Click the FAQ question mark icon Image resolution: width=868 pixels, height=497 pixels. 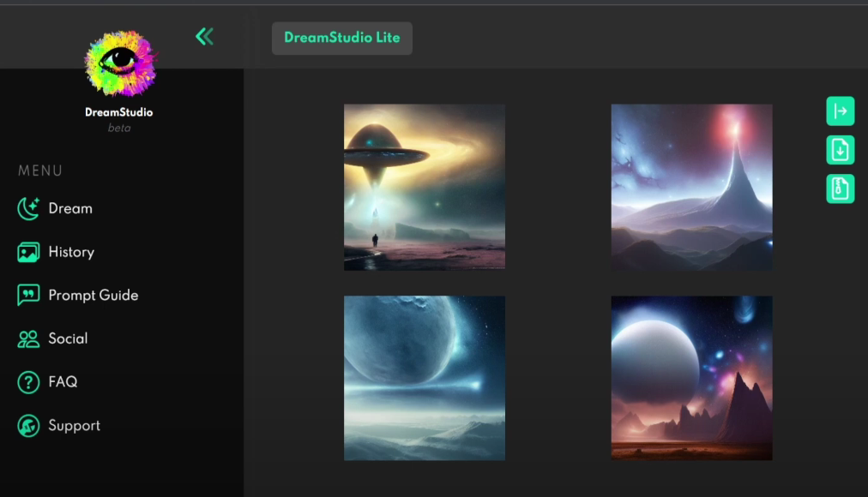[28, 382]
